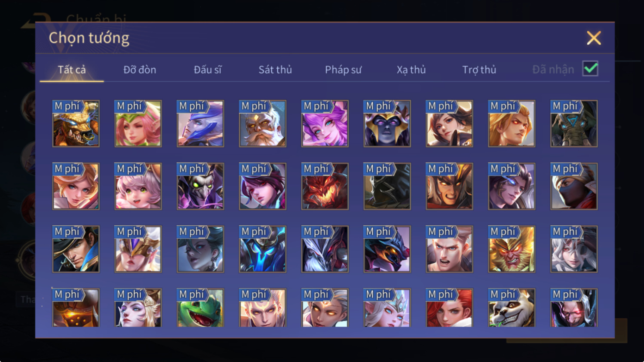Pick the masked ninja hero portrait
Image resolution: width=644 pixels, height=362 pixels.
point(574,187)
